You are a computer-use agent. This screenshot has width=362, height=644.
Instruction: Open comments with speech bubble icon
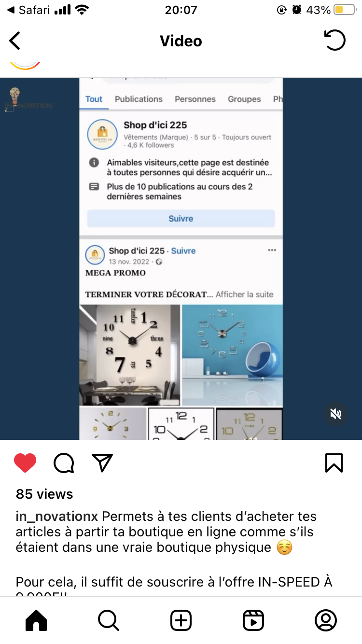(x=64, y=463)
